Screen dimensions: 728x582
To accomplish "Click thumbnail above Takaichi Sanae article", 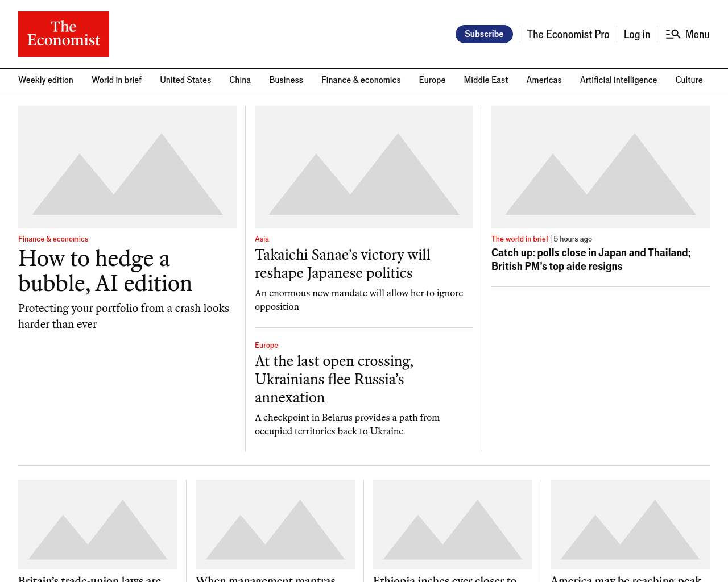I will point(364,167).
